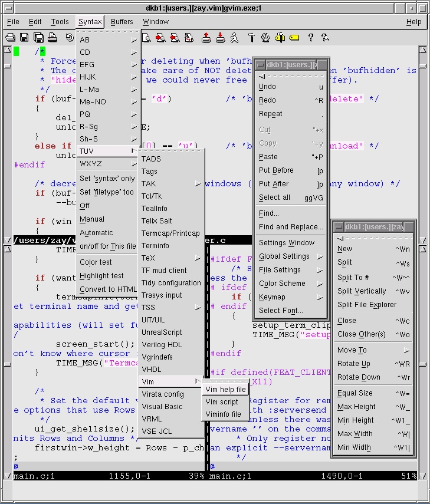
Task: Click the Print toolbar icon
Action: 52,38
